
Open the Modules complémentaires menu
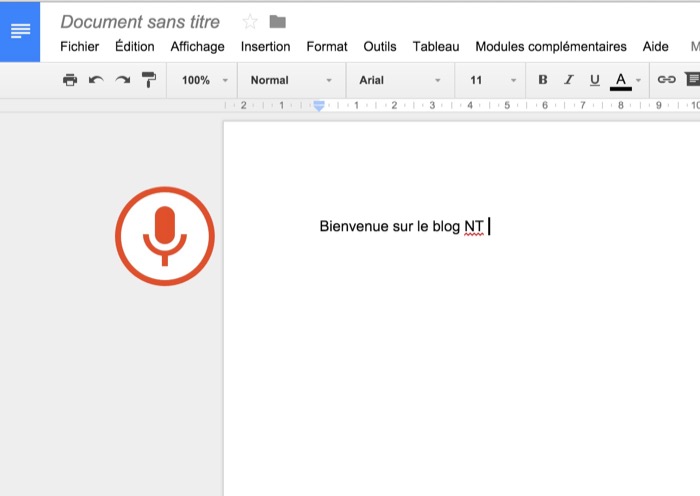[x=551, y=46]
